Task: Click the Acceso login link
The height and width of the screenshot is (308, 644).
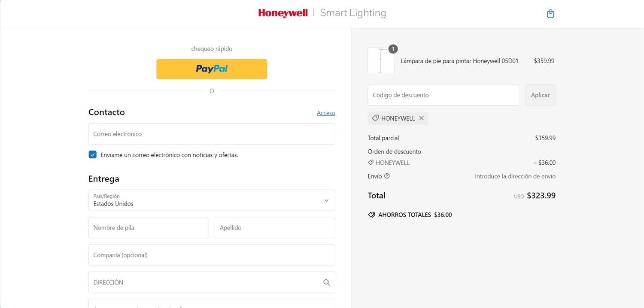Action: [326, 113]
